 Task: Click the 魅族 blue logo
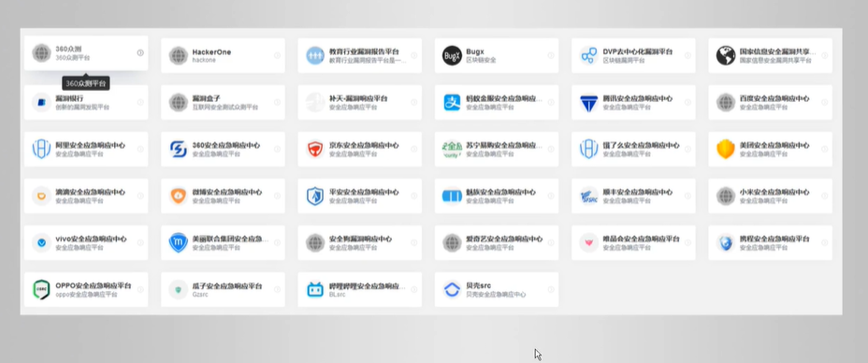(x=452, y=196)
